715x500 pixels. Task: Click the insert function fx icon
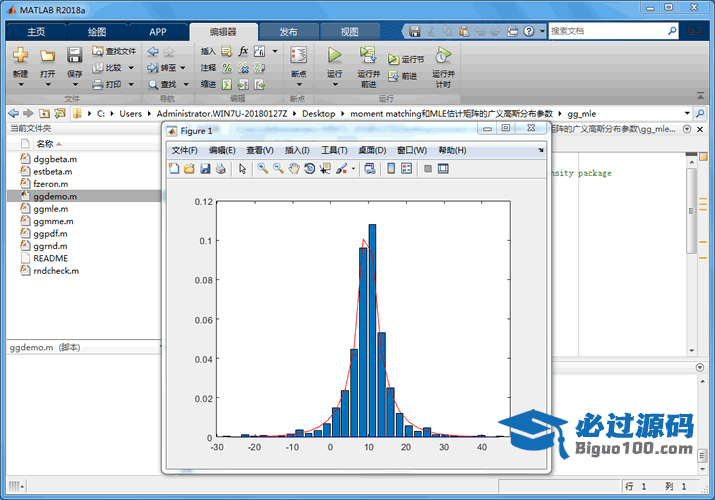pos(243,51)
